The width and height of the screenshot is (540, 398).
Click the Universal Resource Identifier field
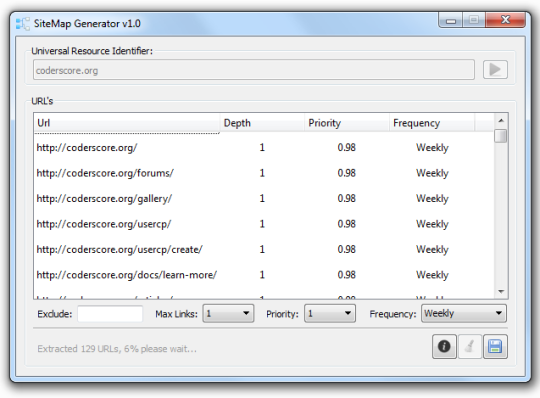(254, 70)
